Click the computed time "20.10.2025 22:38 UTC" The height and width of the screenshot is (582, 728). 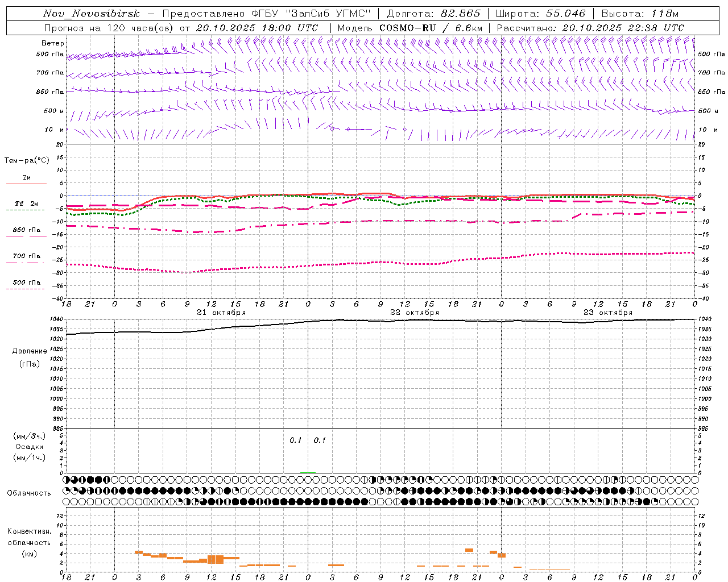[x=623, y=28]
